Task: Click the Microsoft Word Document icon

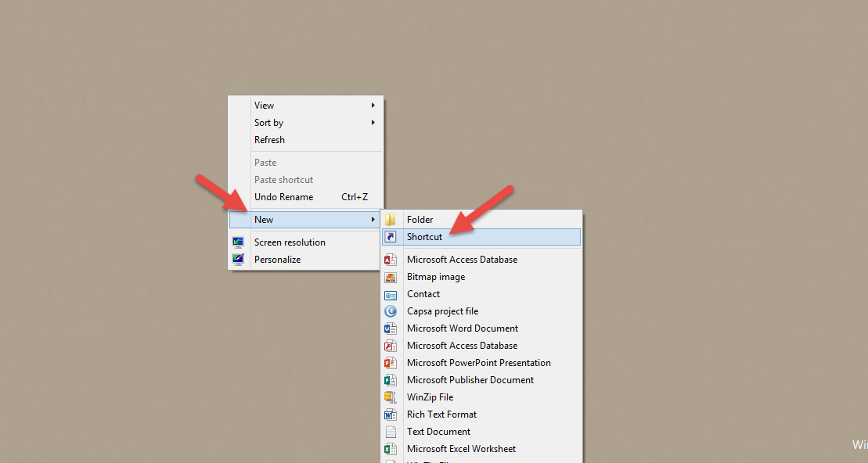Action: [391, 328]
